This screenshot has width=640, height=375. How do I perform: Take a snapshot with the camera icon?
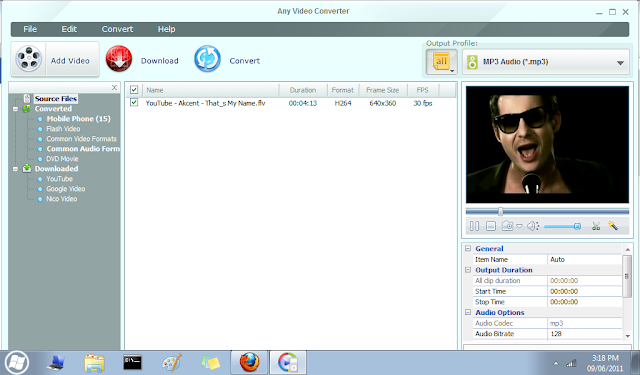point(507,226)
